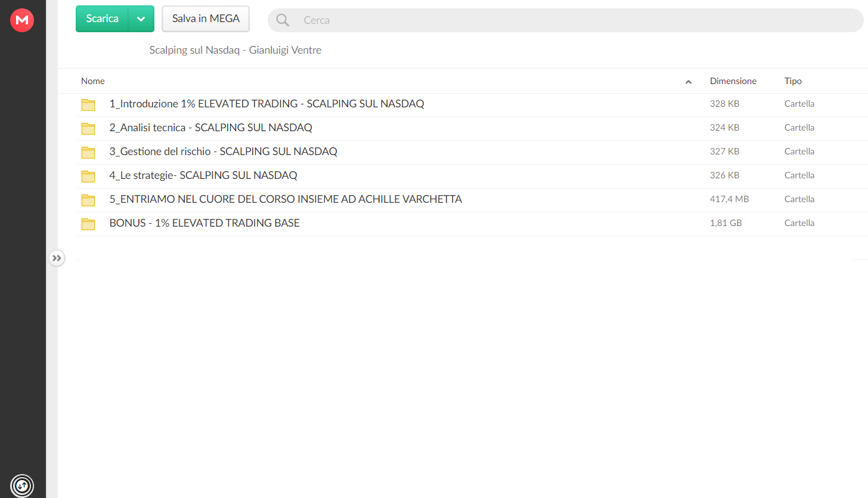Select folder icon of 3_Gestione del rischio
The image size is (868, 498).
(88, 152)
